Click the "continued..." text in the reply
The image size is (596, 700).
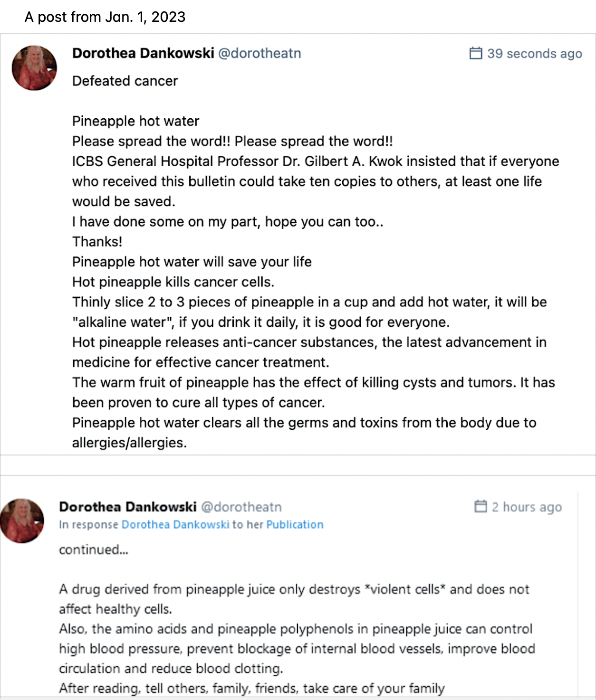94,550
